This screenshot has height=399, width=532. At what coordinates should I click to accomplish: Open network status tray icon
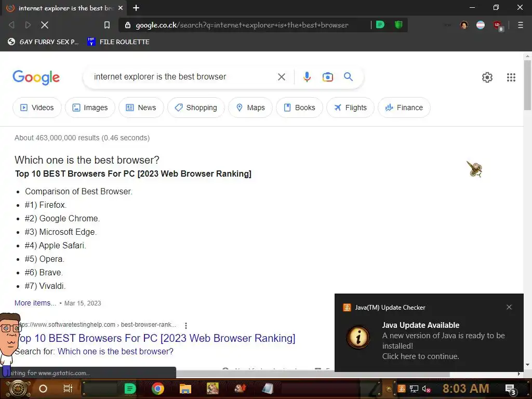coord(414,389)
